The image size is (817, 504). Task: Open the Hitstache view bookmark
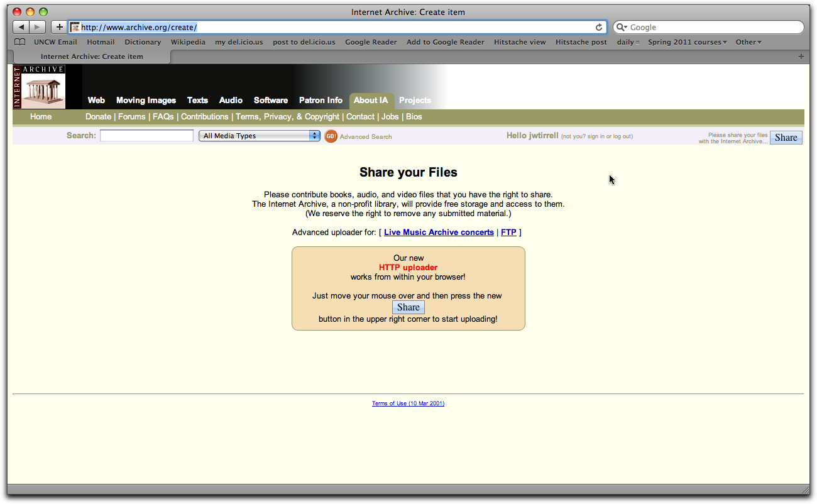click(520, 42)
